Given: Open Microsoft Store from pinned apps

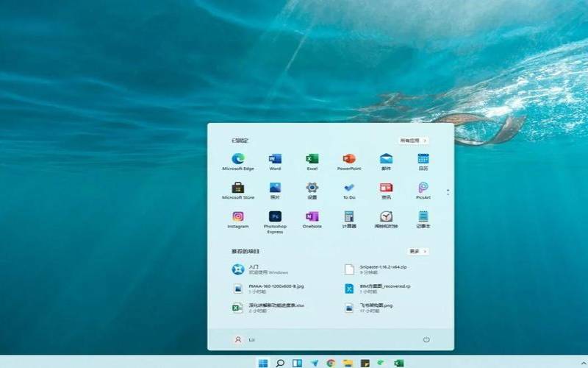Looking at the screenshot, I should (x=237, y=191).
